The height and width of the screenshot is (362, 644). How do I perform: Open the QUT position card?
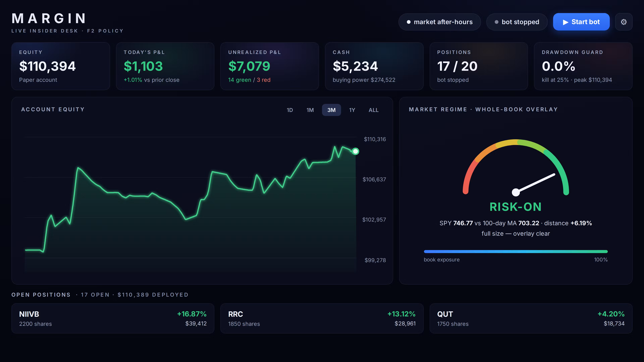click(531, 319)
